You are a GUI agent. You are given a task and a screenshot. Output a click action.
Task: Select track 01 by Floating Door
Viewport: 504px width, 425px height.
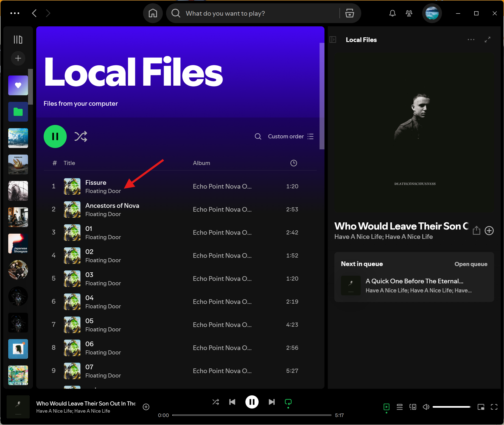(180, 233)
